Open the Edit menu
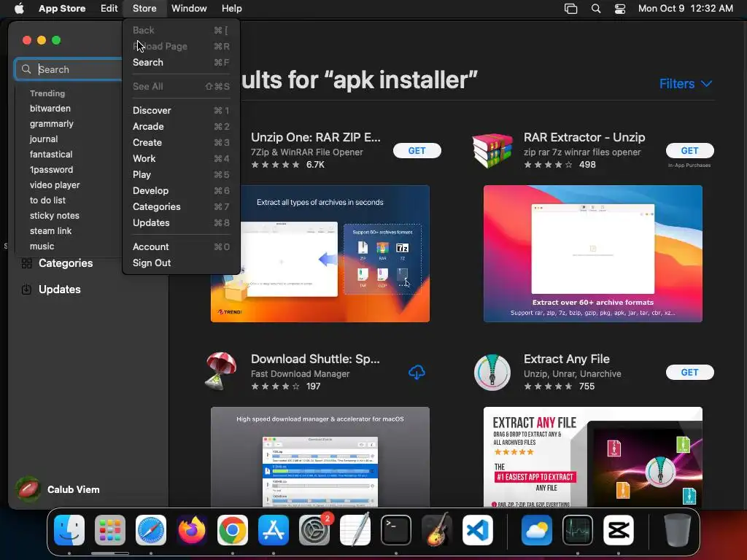Viewport: 747px width, 560px height. pos(109,9)
